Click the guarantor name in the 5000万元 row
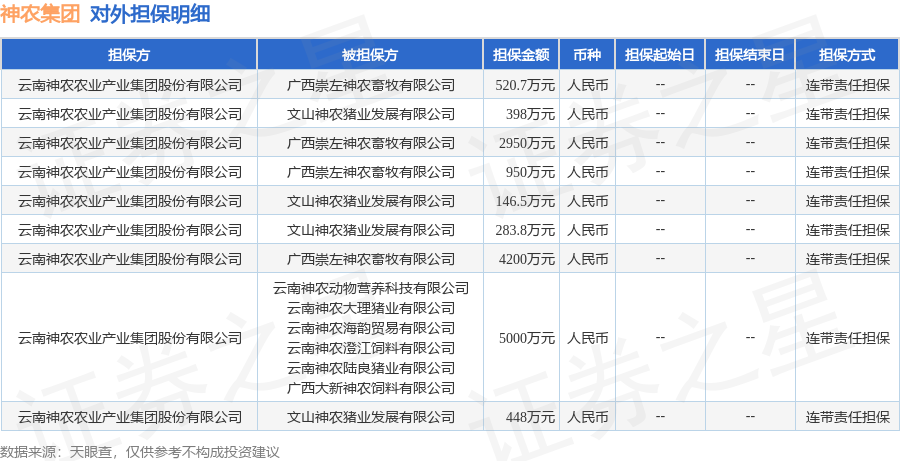Viewport: 900px width, 461px height. [x=130, y=338]
